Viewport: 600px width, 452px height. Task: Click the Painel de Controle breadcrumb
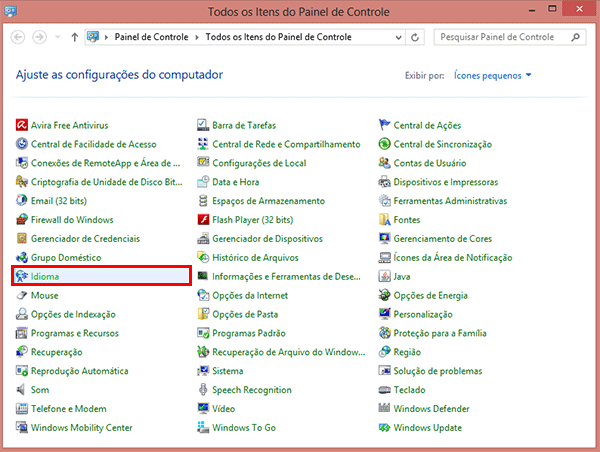click(152, 37)
